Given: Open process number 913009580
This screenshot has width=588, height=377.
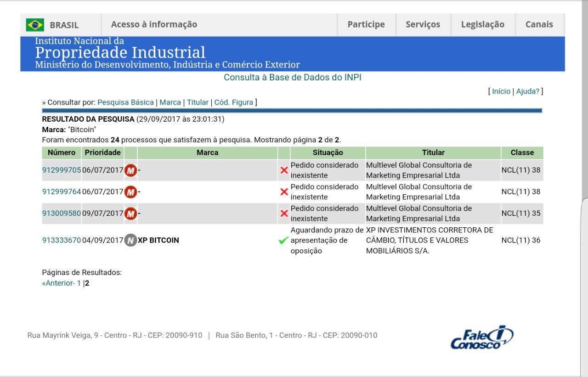Looking at the screenshot, I should pyautogui.click(x=62, y=214).
